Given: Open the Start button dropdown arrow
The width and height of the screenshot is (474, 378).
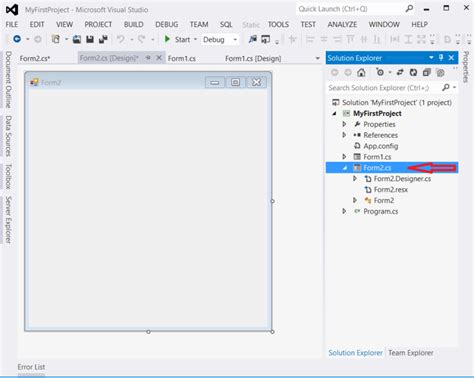Looking at the screenshot, I should click(x=195, y=39).
